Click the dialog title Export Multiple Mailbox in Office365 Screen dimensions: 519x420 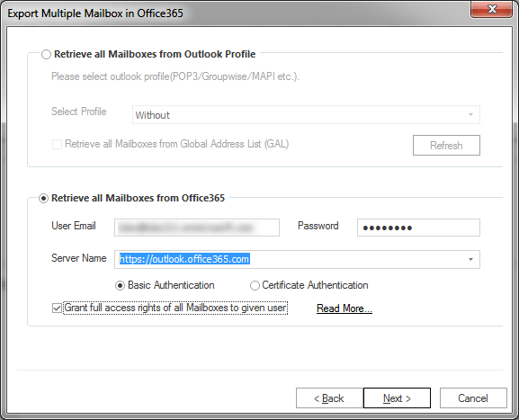coord(95,13)
